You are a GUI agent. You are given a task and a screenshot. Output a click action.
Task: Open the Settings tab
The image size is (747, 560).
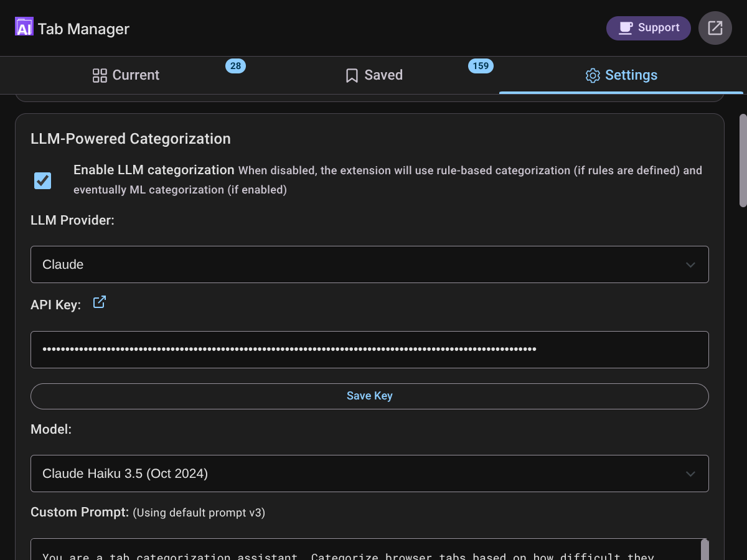pos(621,75)
